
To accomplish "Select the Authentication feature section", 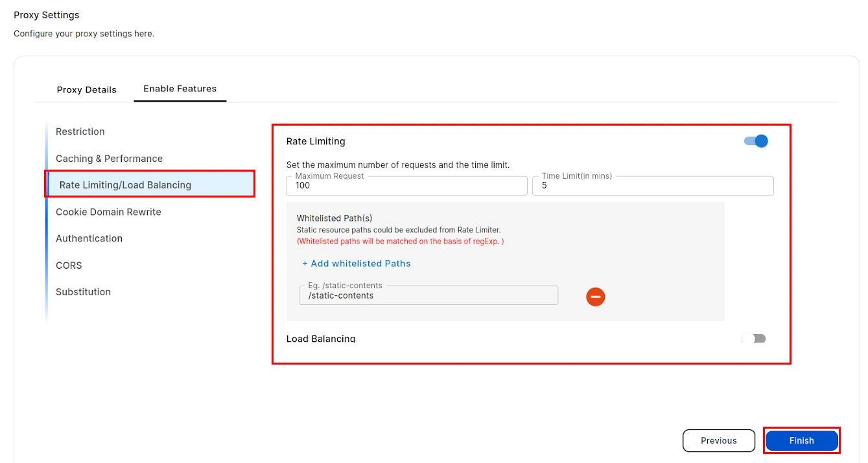I will click(x=89, y=238).
